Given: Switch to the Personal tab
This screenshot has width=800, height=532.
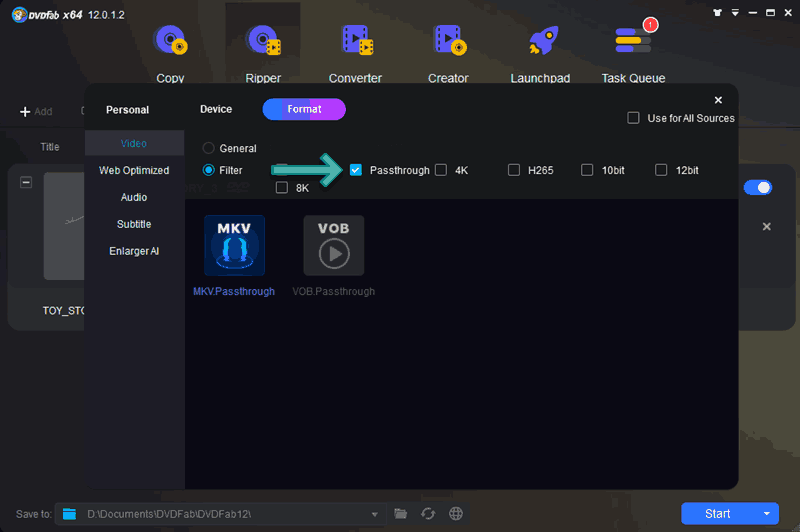Looking at the screenshot, I should [128, 110].
